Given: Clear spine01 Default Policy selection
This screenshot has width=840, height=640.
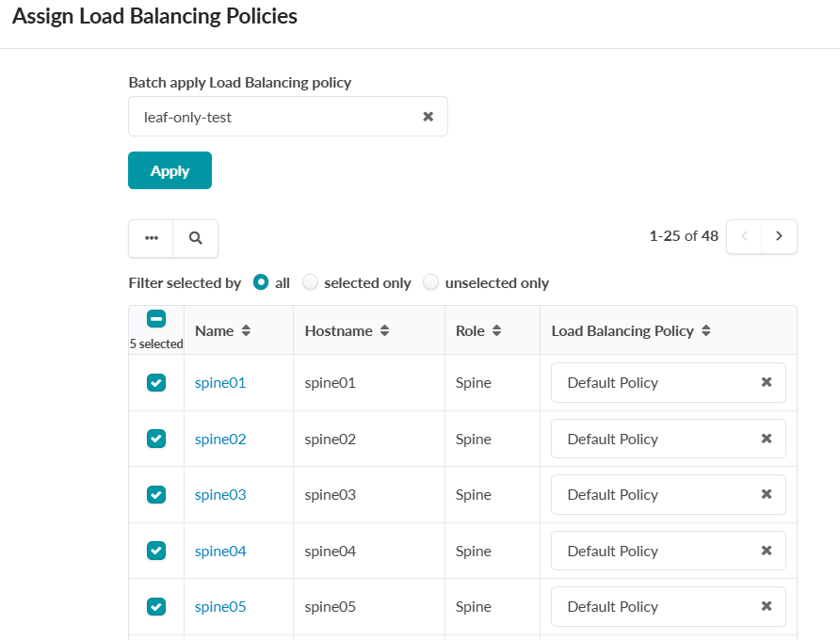Looking at the screenshot, I should click(x=767, y=382).
